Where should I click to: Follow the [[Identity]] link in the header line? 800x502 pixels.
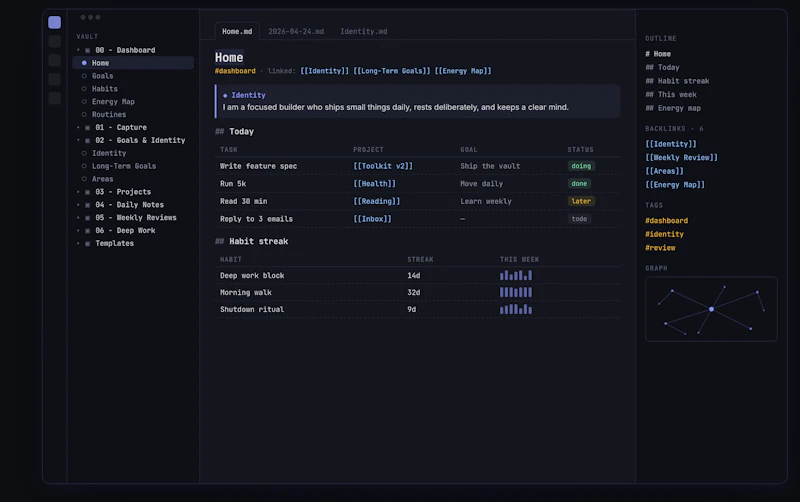324,71
